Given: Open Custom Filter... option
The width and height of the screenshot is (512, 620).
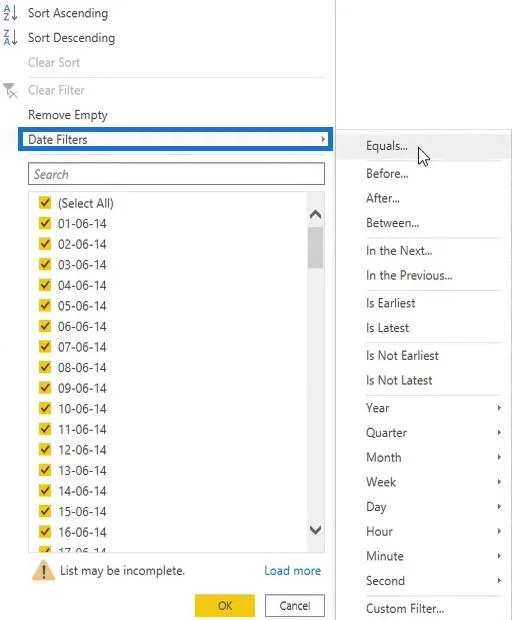Looking at the screenshot, I should tap(405, 608).
